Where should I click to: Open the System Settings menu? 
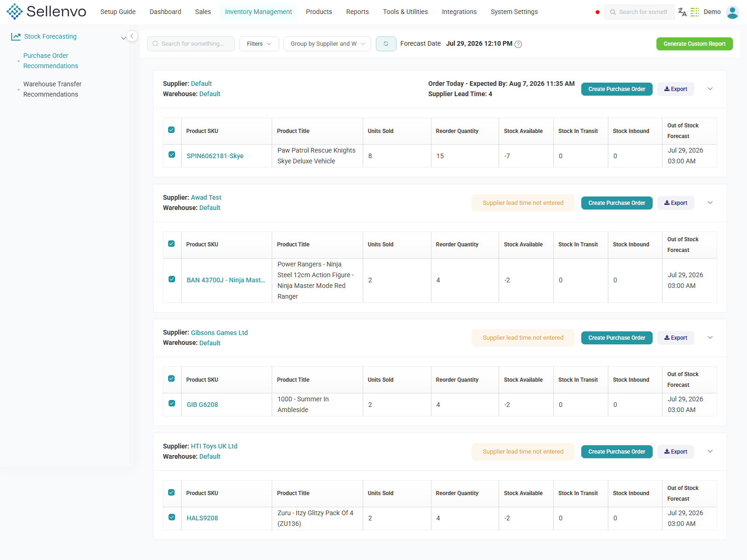tap(514, 12)
